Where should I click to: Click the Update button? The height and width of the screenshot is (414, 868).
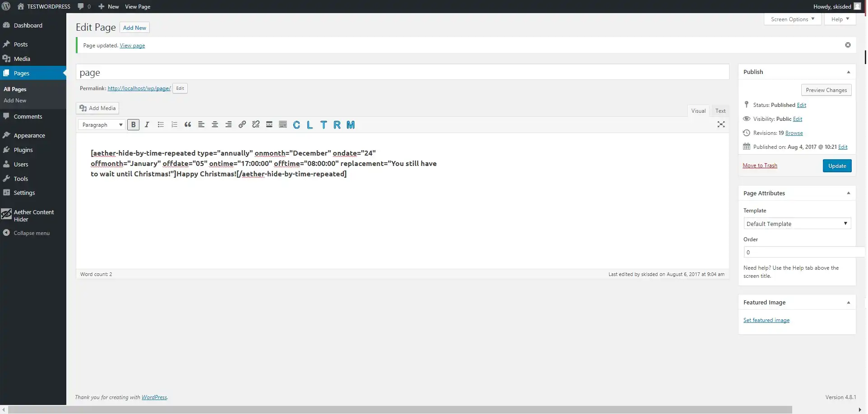coord(837,166)
